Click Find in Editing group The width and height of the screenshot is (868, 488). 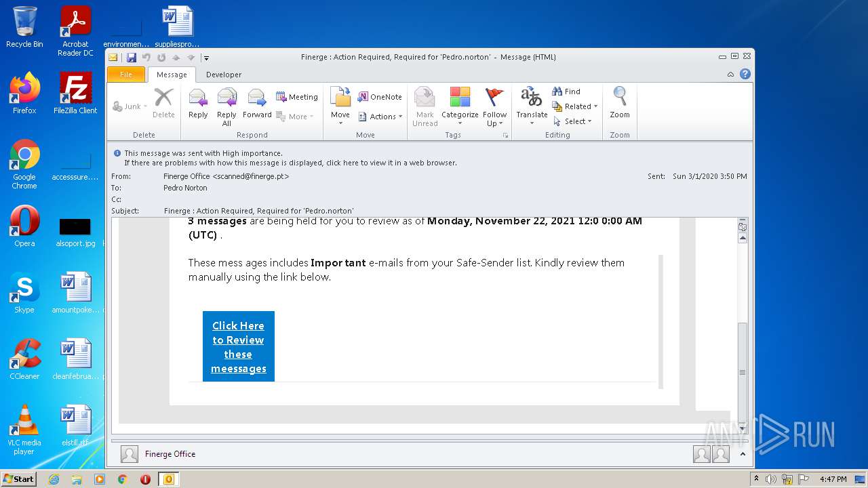566,91
